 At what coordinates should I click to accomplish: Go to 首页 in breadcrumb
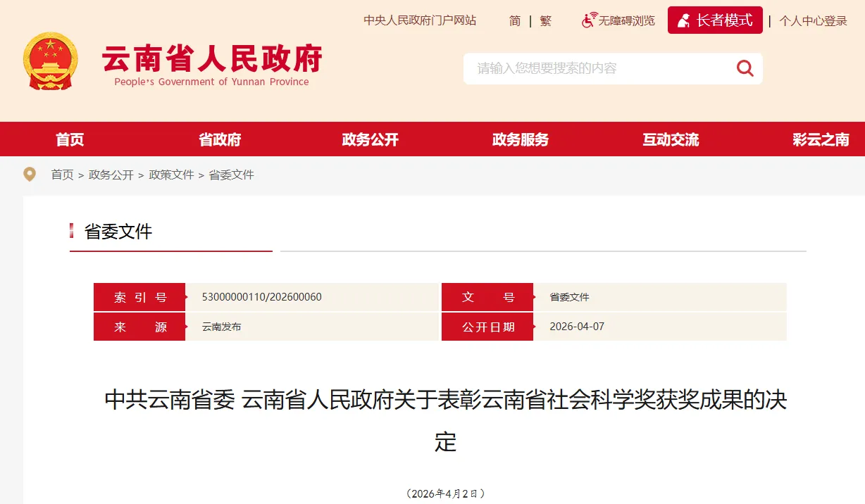pos(62,175)
